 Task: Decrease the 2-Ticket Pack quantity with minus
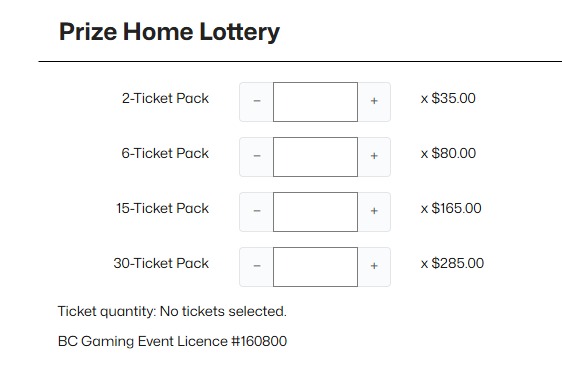[257, 102]
